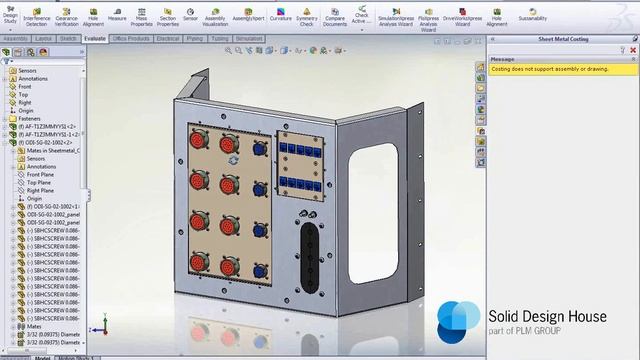Switch to PropertyManager tab
Screen dimensions: 640x360
tap(18, 52)
